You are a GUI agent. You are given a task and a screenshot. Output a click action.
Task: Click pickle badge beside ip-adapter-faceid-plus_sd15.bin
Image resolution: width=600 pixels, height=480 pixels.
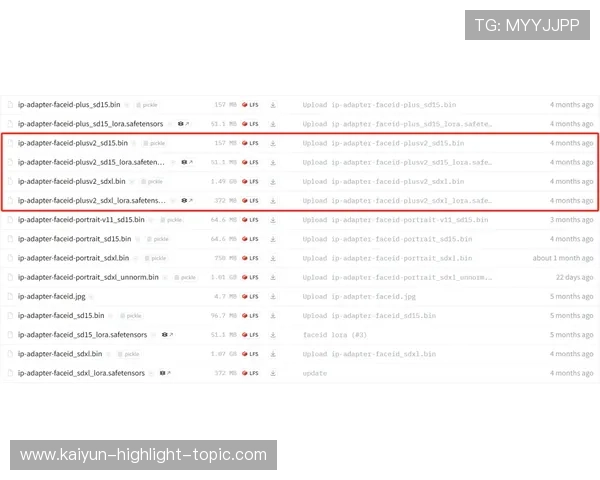tap(147, 104)
